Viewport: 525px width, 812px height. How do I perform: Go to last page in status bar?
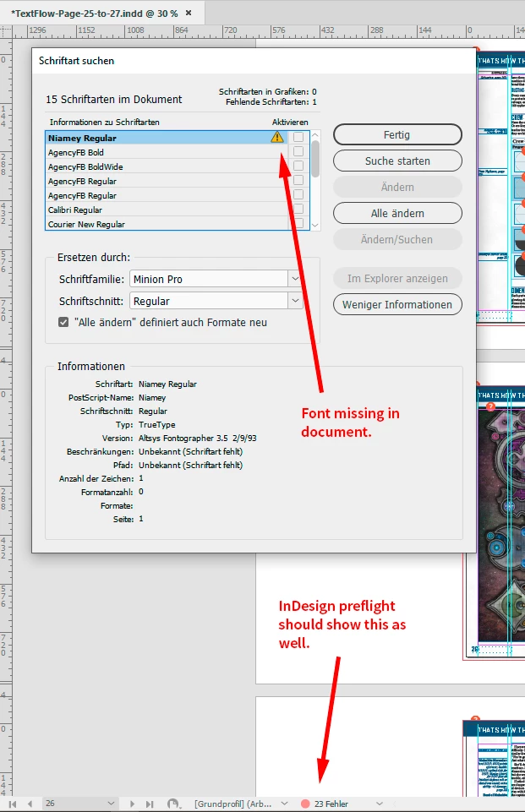[150, 804]
